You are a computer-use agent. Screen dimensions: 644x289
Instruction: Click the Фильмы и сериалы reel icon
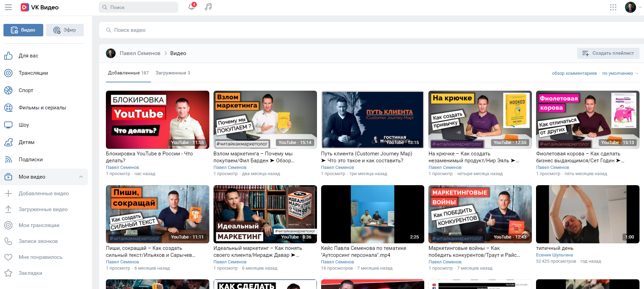[x=8, y=108]
